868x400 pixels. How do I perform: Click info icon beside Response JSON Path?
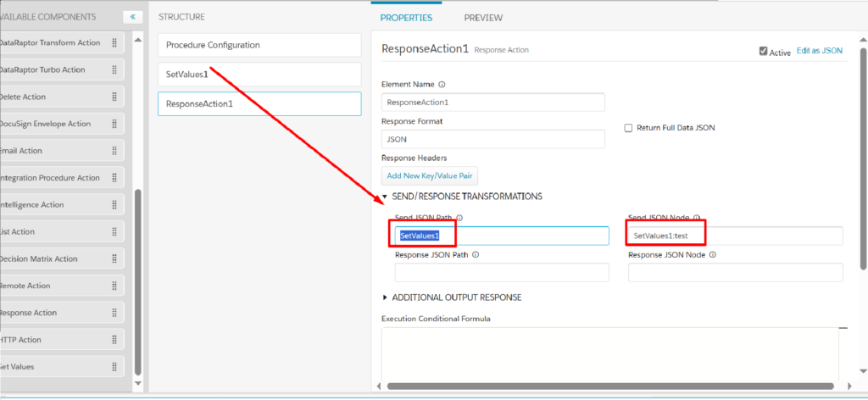coord(476,255)
